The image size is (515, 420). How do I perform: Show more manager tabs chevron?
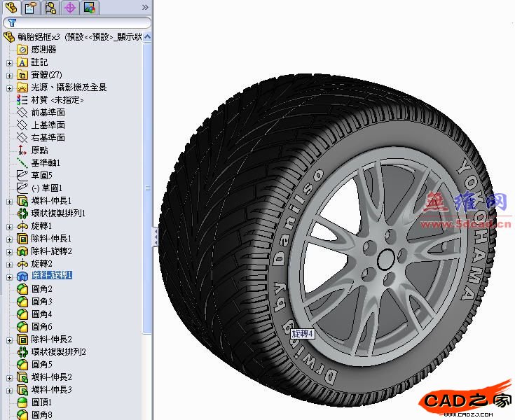click(145, 8)
